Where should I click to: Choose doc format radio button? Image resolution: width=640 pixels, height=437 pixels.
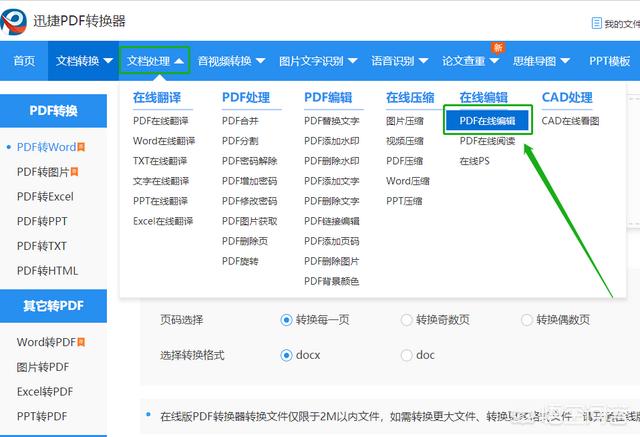coord(407,355)
